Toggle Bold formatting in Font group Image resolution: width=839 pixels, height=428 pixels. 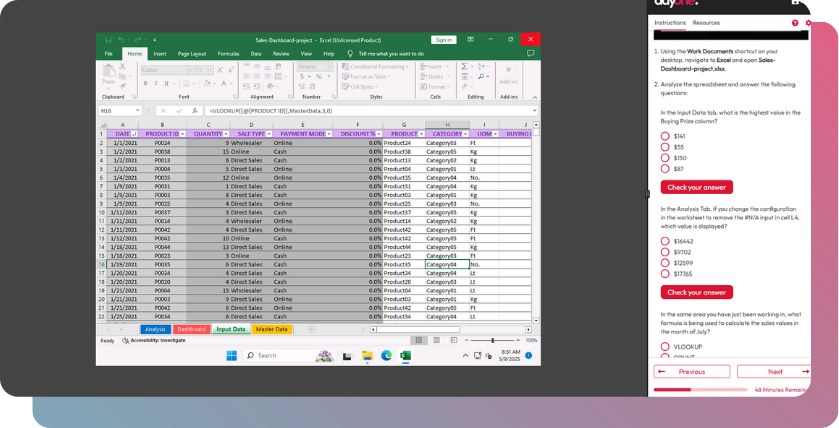pos(146,83)
